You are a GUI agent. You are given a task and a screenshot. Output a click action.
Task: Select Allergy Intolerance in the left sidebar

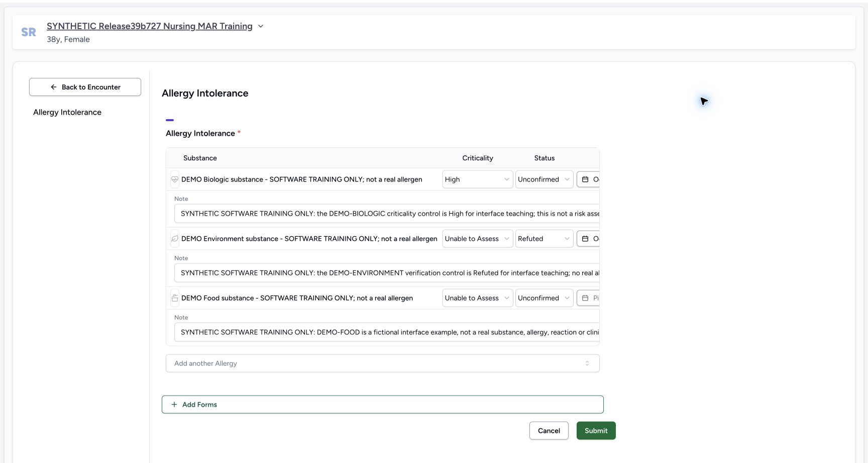[x=67, y=112]
